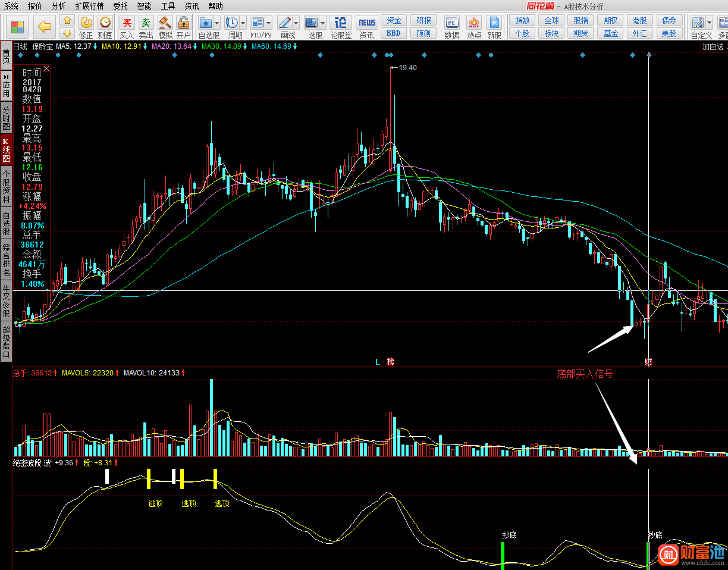This screenshot has height=570, width=728.
Task: Open the 自选股 star folder icon
Action: (x=206, y=23)
